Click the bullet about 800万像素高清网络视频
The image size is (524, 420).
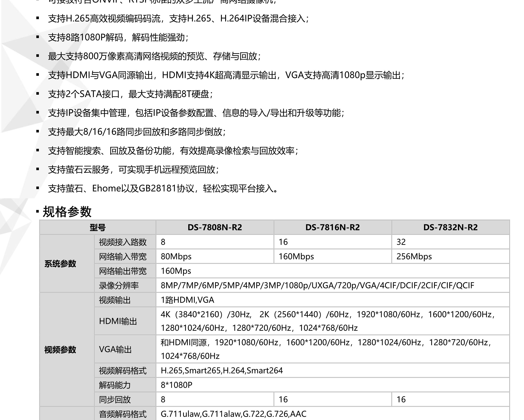tap(154, 56)
